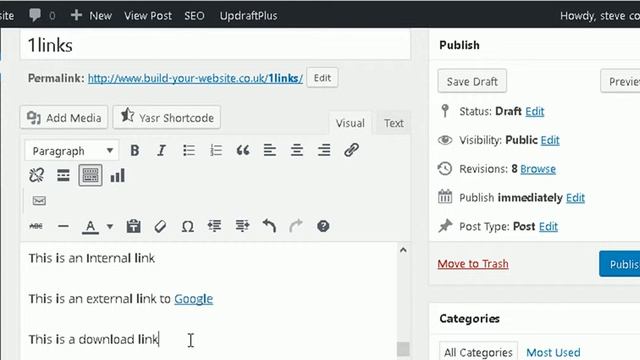640x360 pixels.
Task: Clear formatting with the eraser icon
Action: 160,226
